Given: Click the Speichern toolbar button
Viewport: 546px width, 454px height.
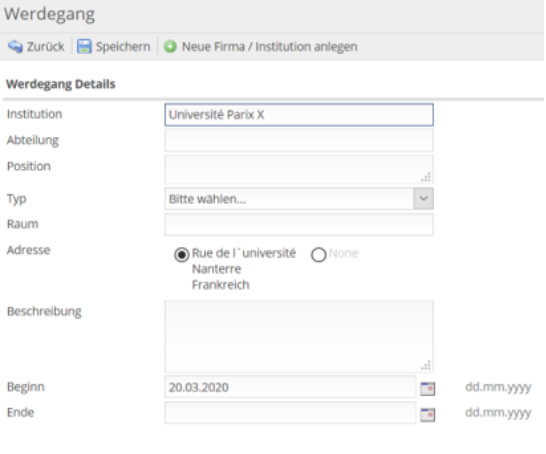Looking at the screenshot, I should pyautogui.click(x=114, y=46).
